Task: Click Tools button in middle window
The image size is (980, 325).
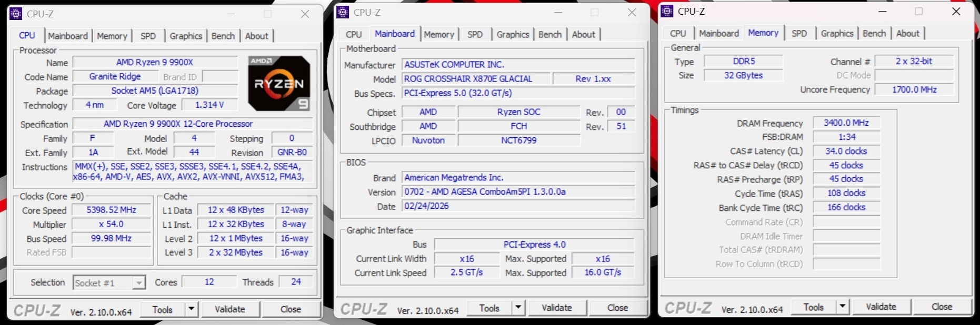Action: click(x=489, y=308)
